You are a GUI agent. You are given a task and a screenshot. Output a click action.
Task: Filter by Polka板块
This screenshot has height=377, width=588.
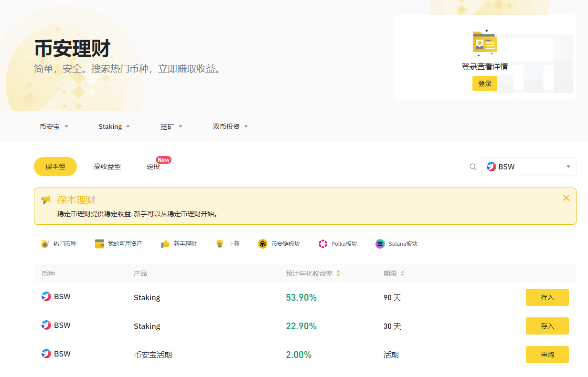(338, 244)
